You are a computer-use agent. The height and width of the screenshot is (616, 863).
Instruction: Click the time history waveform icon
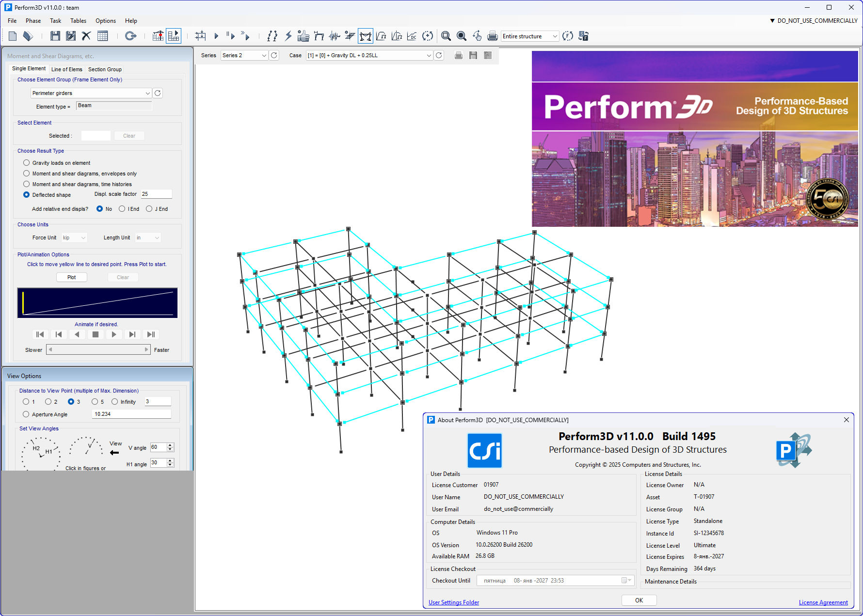[335, 36]
